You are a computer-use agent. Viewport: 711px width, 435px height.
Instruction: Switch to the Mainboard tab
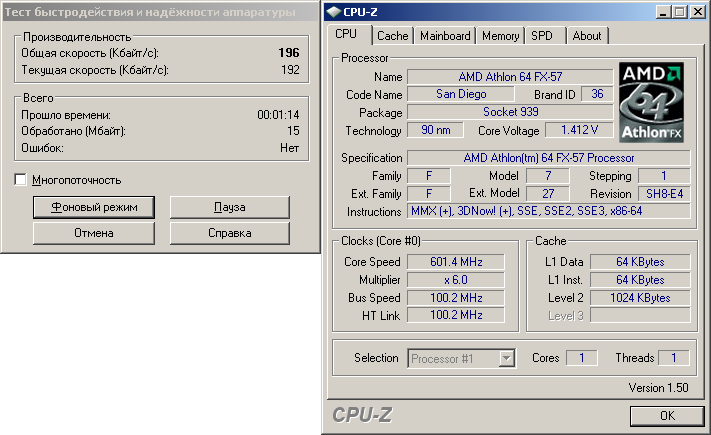(445, 36)
